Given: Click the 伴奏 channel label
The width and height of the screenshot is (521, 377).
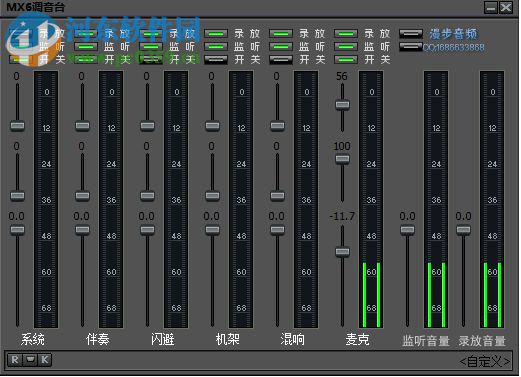Looking at the screenshot, I should click(98, 340).
